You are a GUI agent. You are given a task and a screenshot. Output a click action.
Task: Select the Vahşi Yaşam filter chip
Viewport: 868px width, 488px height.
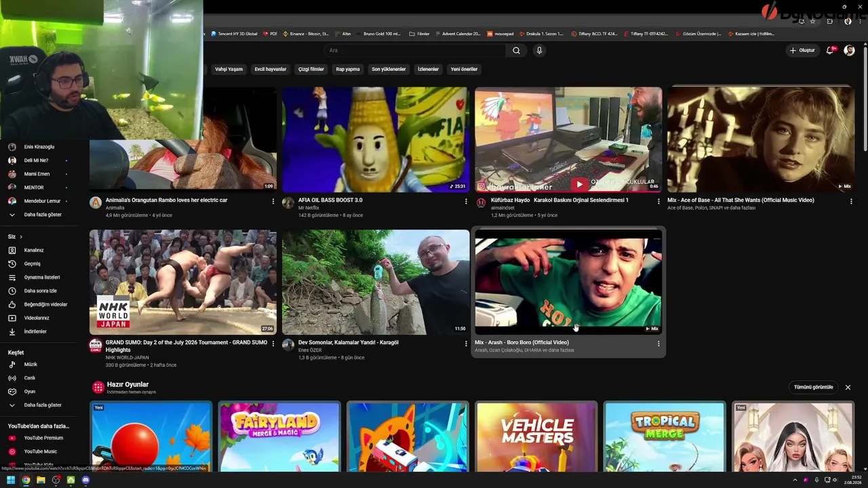tap(229, 69)
